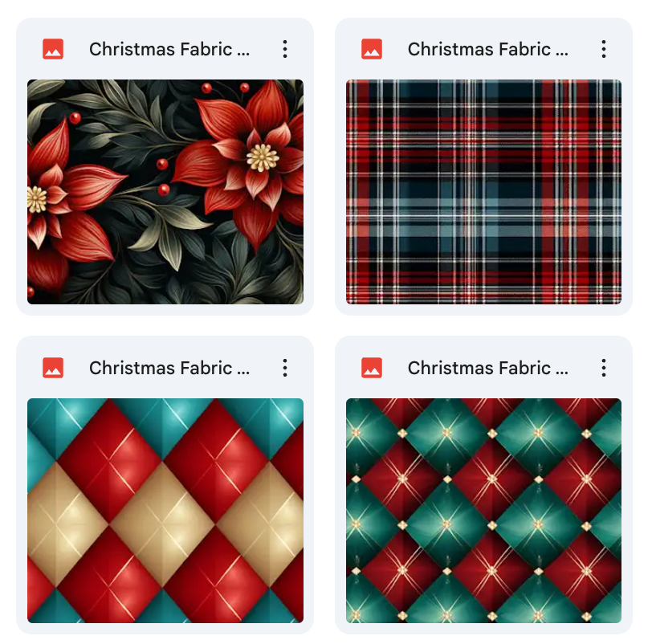Click the image type icon beside the red-gold-teal diamond file
Screen dimensions: 652x644
(x=53, y=368)
